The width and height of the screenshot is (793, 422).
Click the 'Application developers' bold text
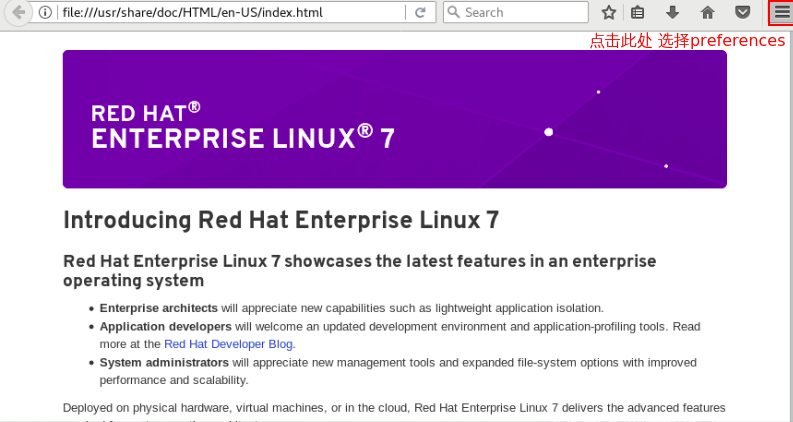coord(165,326)
